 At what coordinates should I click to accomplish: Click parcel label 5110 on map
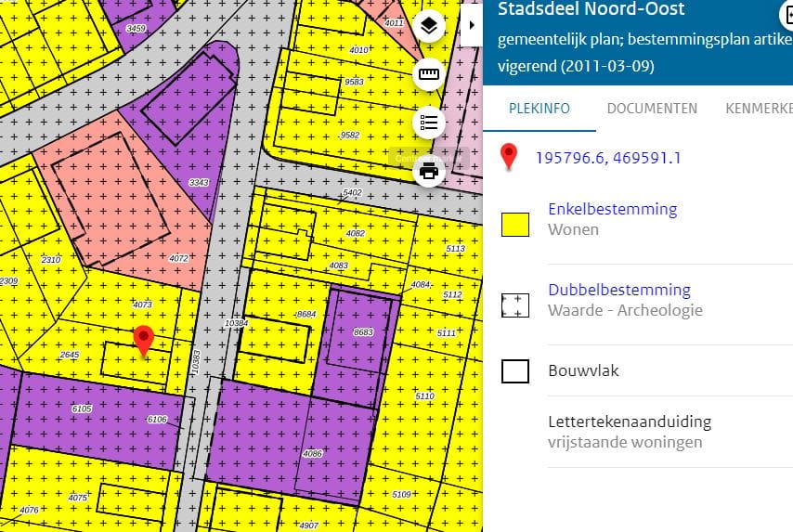point(425,396)
